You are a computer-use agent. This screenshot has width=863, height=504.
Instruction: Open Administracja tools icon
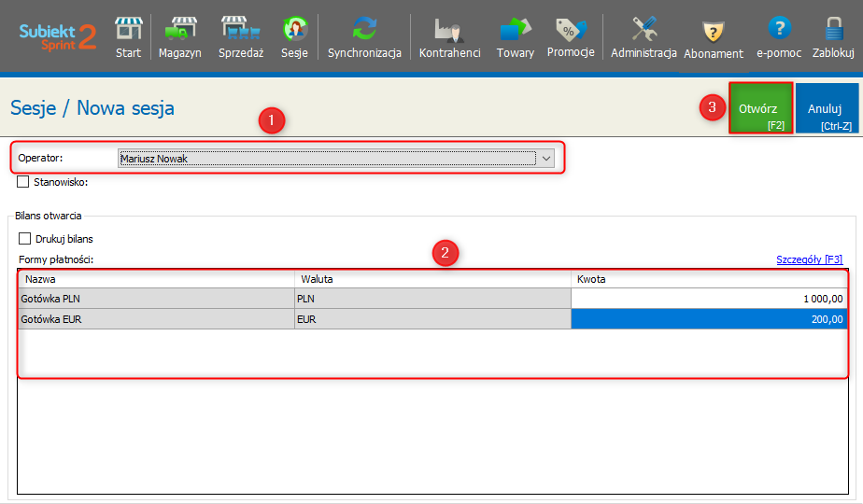pyautogui.click(x=644, y=37)
